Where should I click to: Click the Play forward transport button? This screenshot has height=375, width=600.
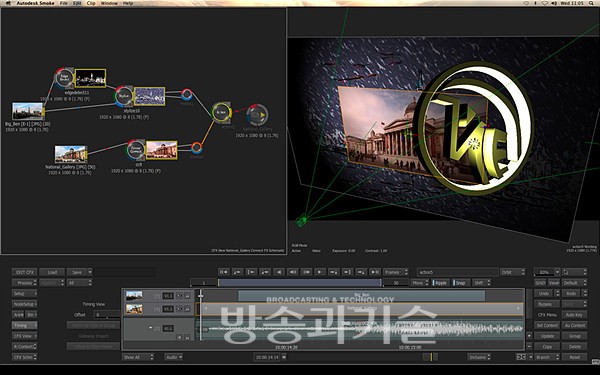coord(320,272)
